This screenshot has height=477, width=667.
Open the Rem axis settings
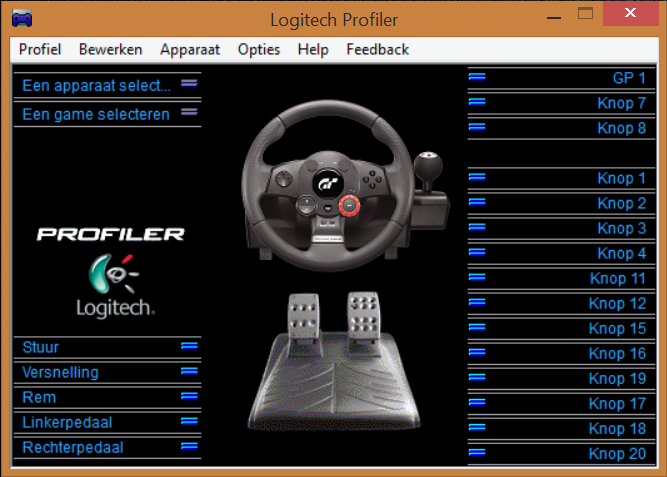tap(108, 397)
